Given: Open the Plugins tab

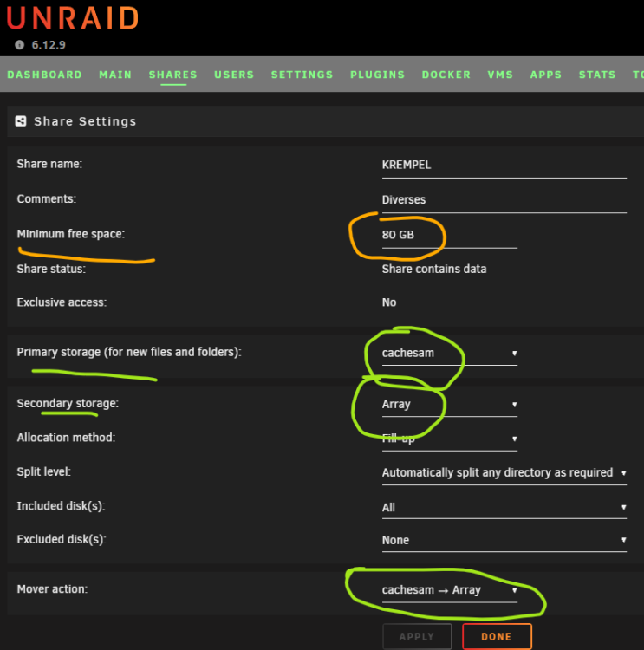Looking at the screenshot, I should pyautogui.click(x=377, y=75).
